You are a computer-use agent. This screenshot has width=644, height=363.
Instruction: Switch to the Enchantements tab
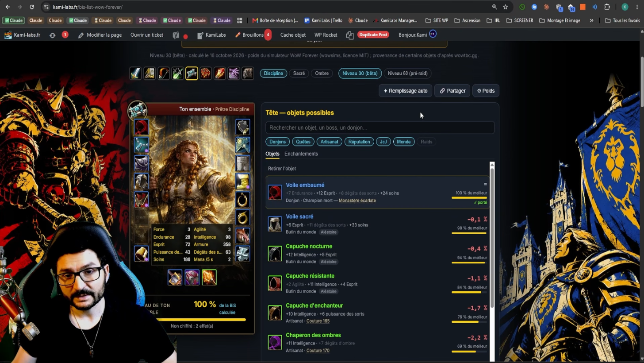301,154
